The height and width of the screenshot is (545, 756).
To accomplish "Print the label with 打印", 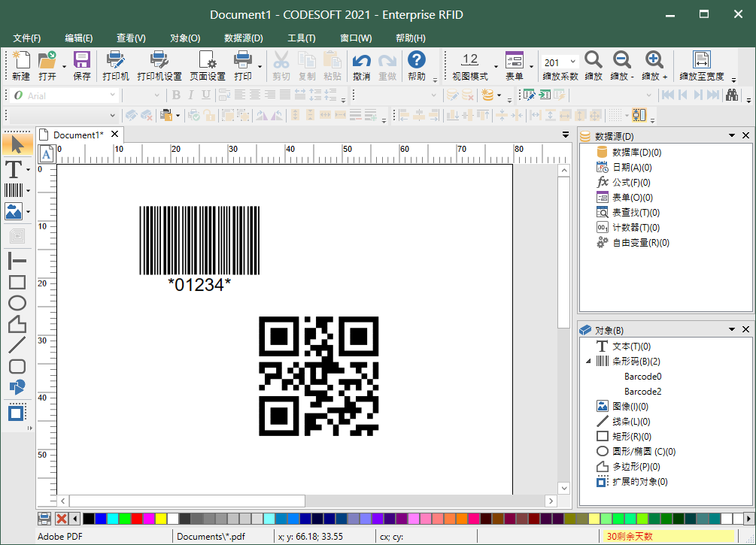I will [x=242, y=65].
